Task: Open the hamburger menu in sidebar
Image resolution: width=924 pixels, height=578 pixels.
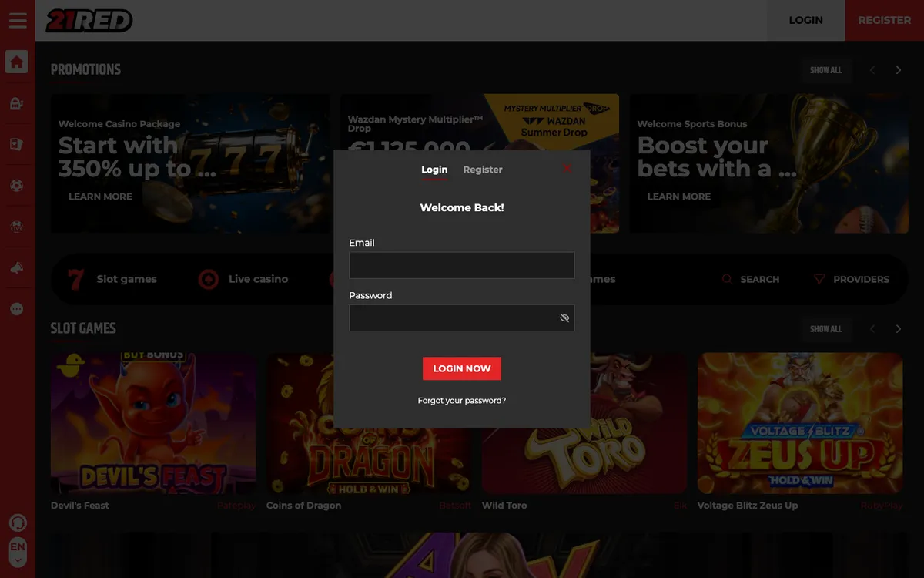Action: point(17,21)
